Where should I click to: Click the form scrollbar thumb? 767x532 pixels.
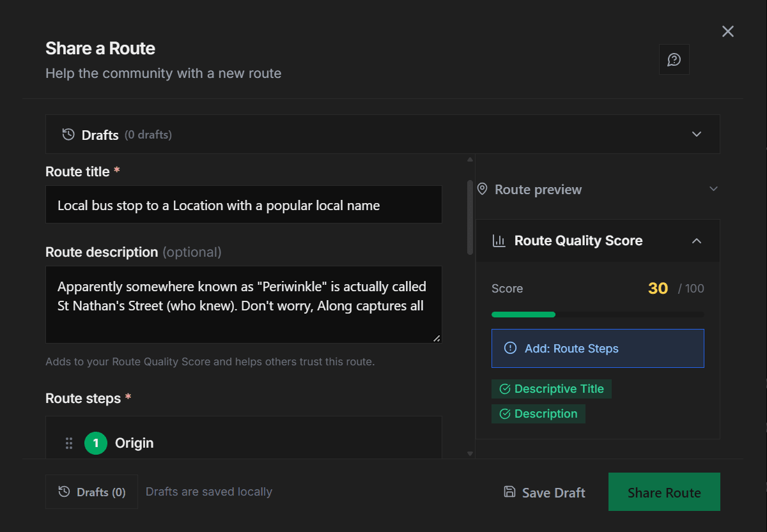pyautogui.click(x=470, y=218)
